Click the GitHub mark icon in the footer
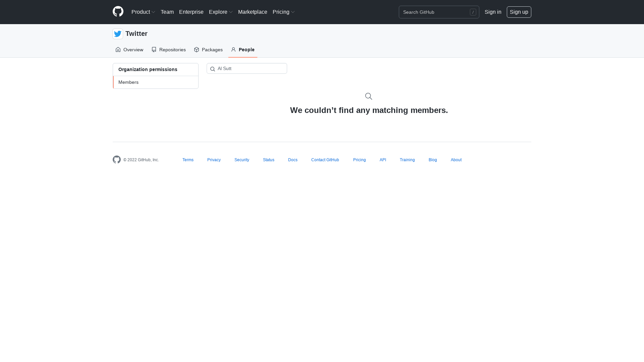The width and height of the screenshot is (644, 362). tap(116, 160)
